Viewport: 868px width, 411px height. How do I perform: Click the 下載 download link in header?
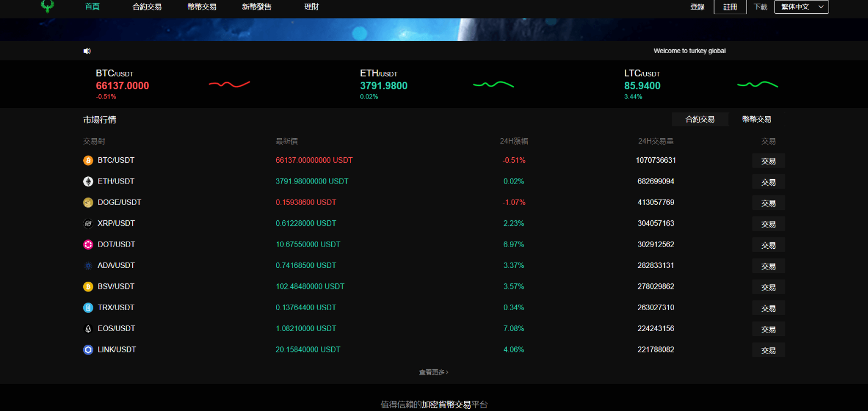click(x=760, y=7)
